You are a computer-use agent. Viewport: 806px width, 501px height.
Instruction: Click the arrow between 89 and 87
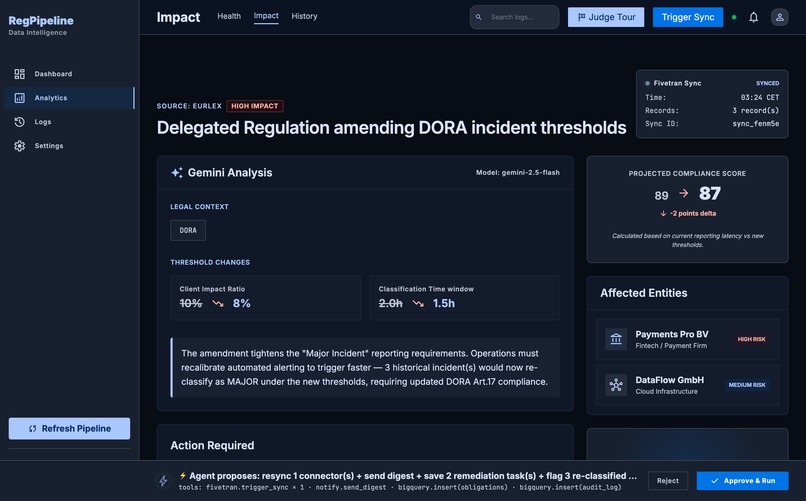tap(684, 193)
